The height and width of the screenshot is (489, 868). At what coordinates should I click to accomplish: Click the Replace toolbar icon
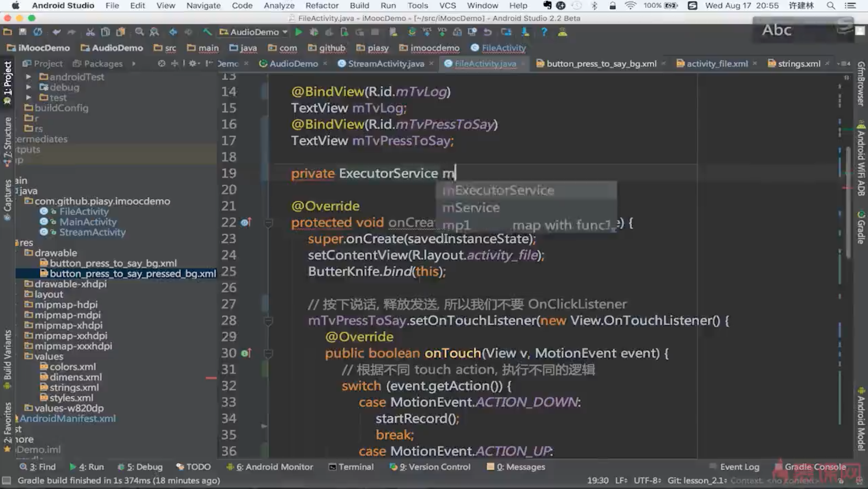tap(154, 32)
